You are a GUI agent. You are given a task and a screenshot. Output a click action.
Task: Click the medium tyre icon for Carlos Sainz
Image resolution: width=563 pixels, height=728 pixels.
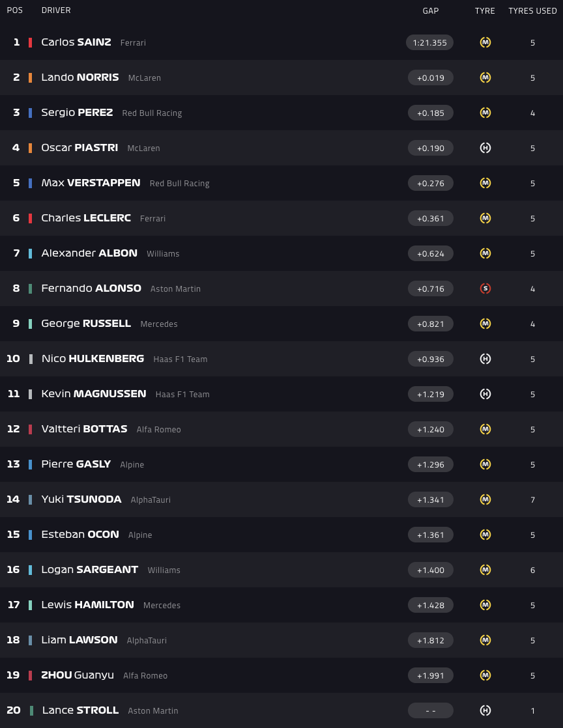pyautogui.click(x=485, y=42)
